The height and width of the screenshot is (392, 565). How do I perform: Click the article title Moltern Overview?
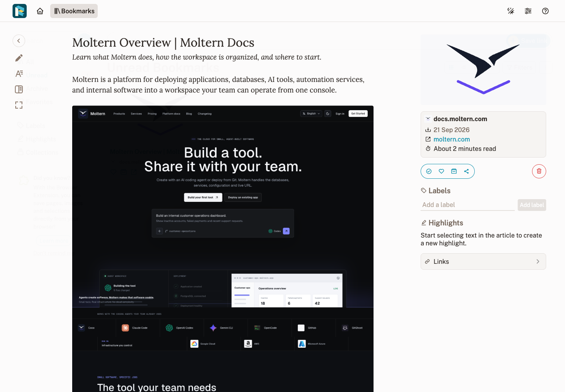163,42
